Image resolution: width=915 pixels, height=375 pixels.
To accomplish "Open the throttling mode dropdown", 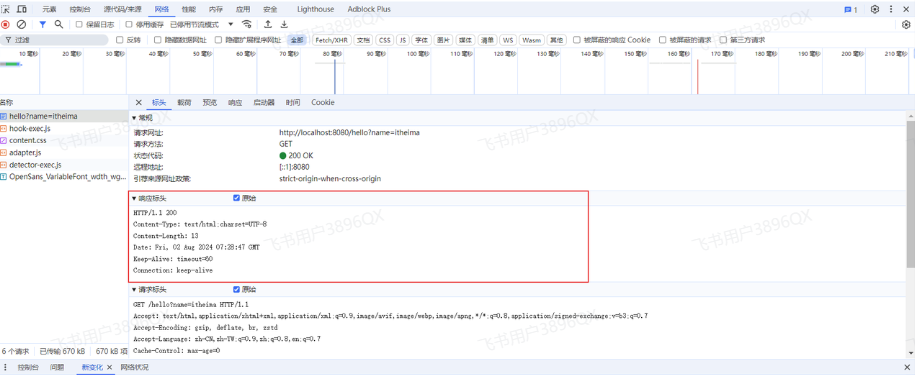I will pyautogui.click(x=202, y=24).
